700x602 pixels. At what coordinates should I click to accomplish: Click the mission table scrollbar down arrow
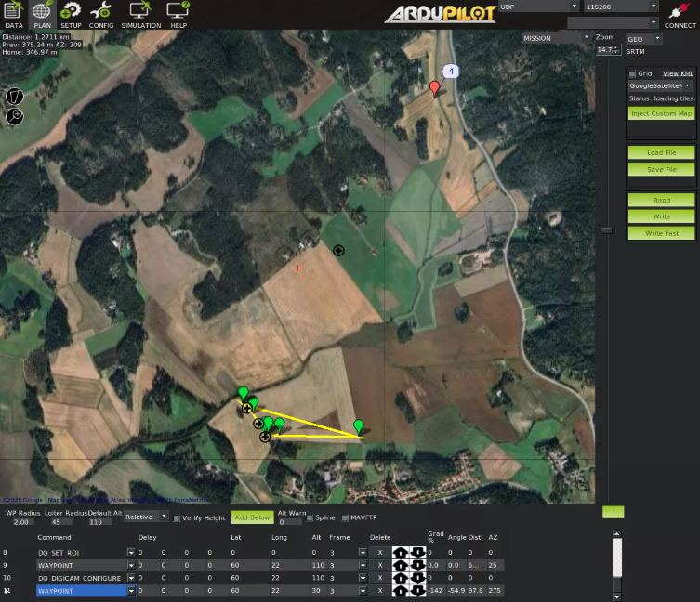pos(616,596)
